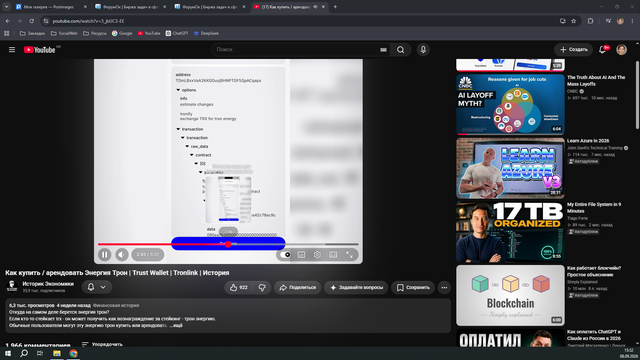Open Windows taskbar search
This screenshot has width=640, height=360.
(24, 353)
